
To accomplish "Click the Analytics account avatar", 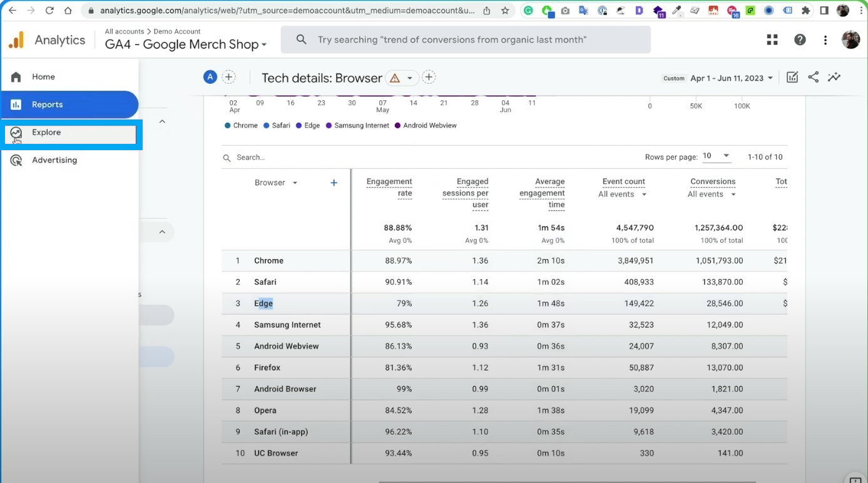I will [x=851, y=40].
